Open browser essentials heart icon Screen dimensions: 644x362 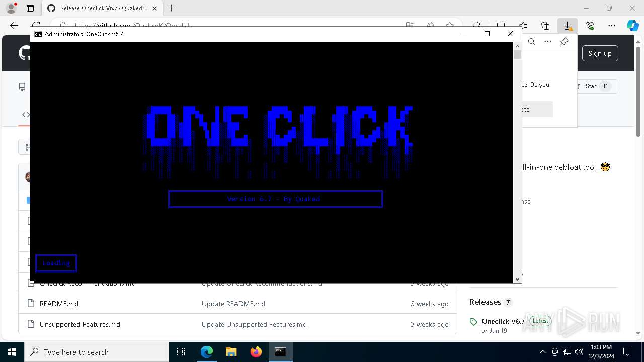pos(590,25)
